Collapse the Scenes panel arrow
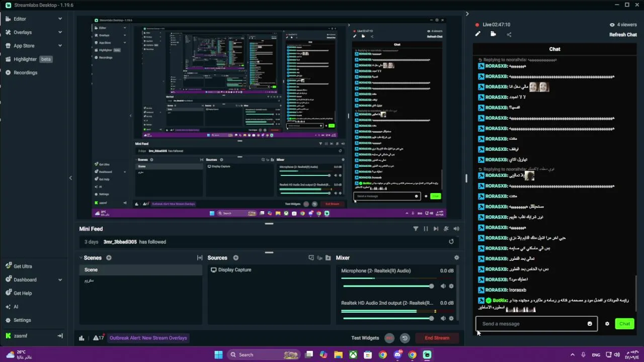This screenshot has width=644, height=362. pyautogui.click(x=81, y=258)
